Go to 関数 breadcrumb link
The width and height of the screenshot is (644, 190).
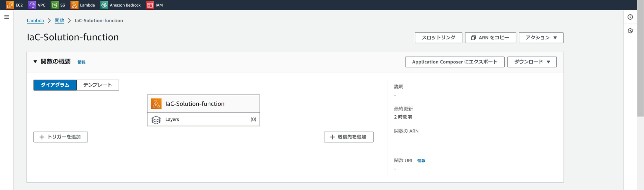[59, 21]
